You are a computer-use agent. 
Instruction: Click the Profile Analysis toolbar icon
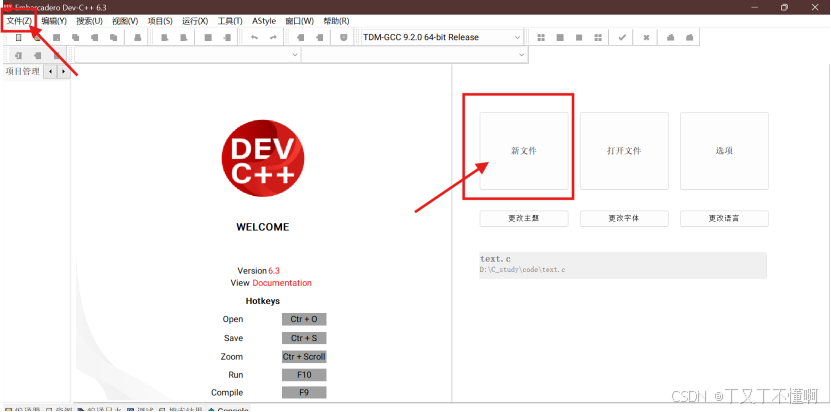(670, 38)
